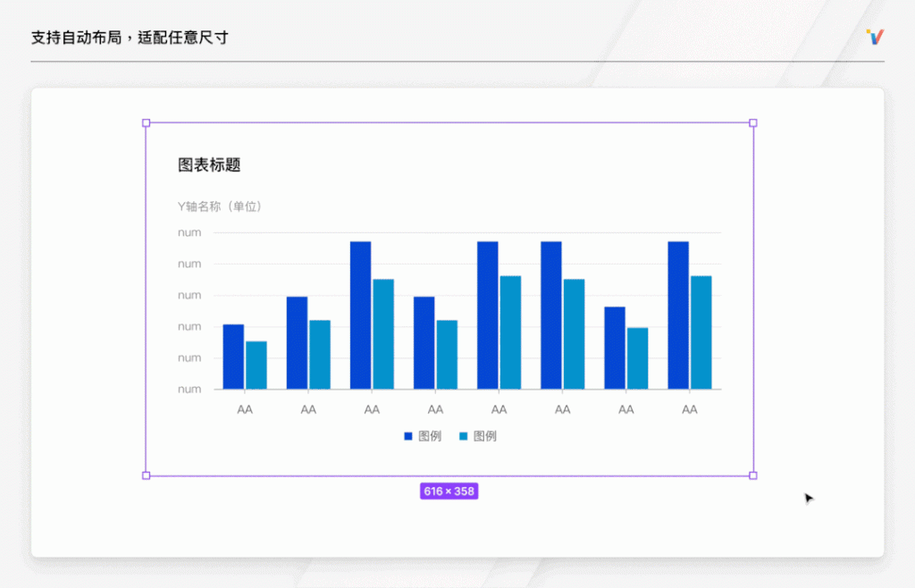Image resolution: width=915 pixels, height=588 pixels.
Task: Click the chart title 图表标题
Action: pos(209,165)
